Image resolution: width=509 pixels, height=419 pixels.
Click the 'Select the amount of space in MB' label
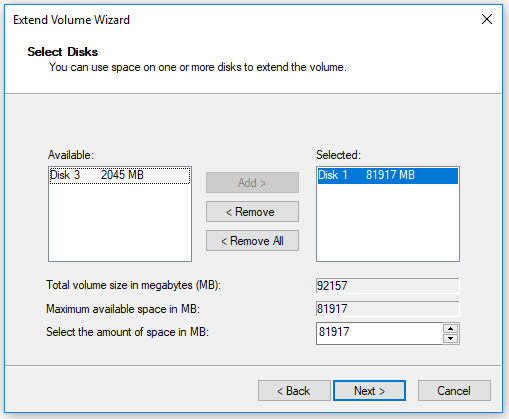click(x=127, y=332)
